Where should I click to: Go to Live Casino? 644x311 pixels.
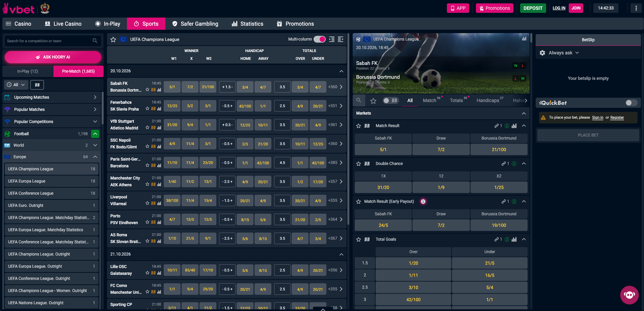tap(63, 24)
